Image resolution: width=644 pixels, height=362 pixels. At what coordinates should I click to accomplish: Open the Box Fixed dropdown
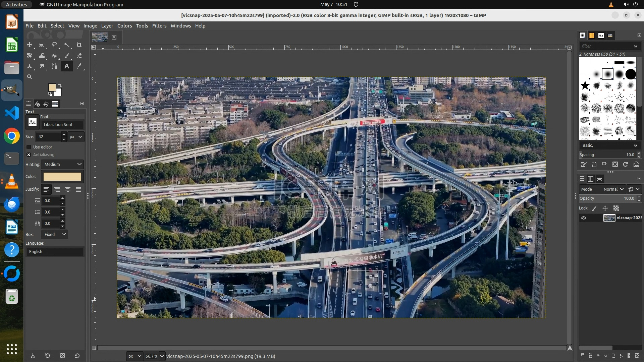[55, 234]
